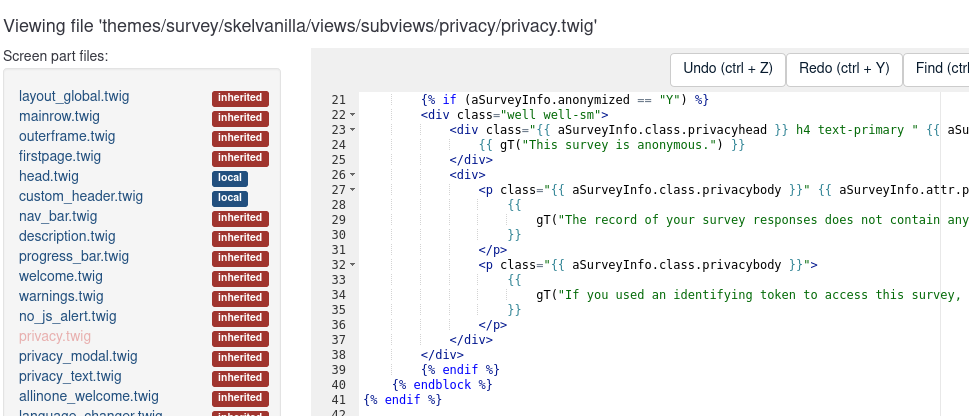Collapse code fold arrow at line 32
The height and width of the screenshot is (416, 969).
tap(353, 265)
